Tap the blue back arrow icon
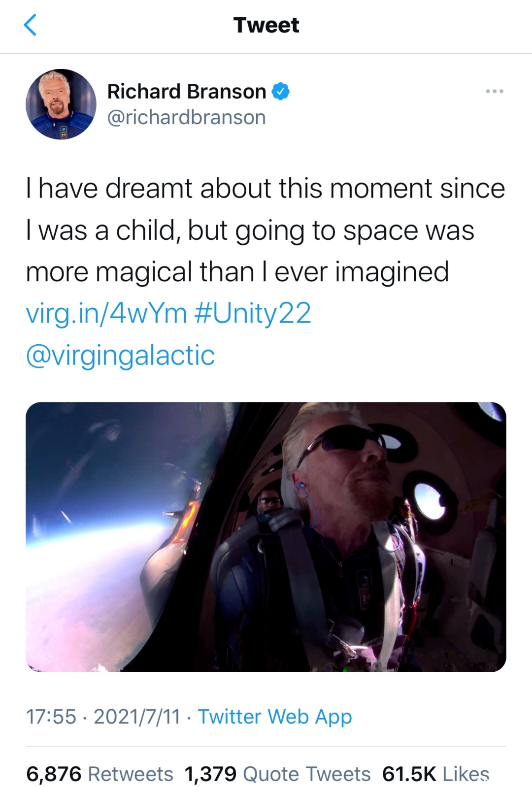532x787 pixels. click(x=30, y=25)
